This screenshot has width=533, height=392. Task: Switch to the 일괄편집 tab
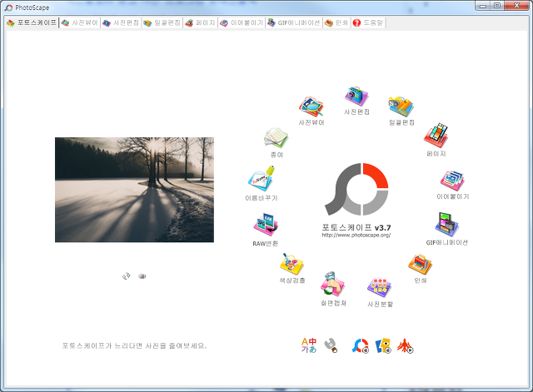coord(162,22)
